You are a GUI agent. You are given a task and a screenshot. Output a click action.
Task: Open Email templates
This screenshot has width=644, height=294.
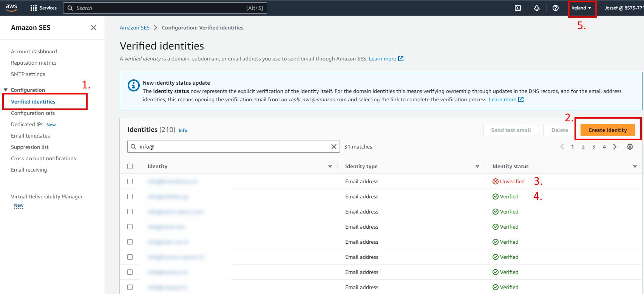(x=30, y=136)
